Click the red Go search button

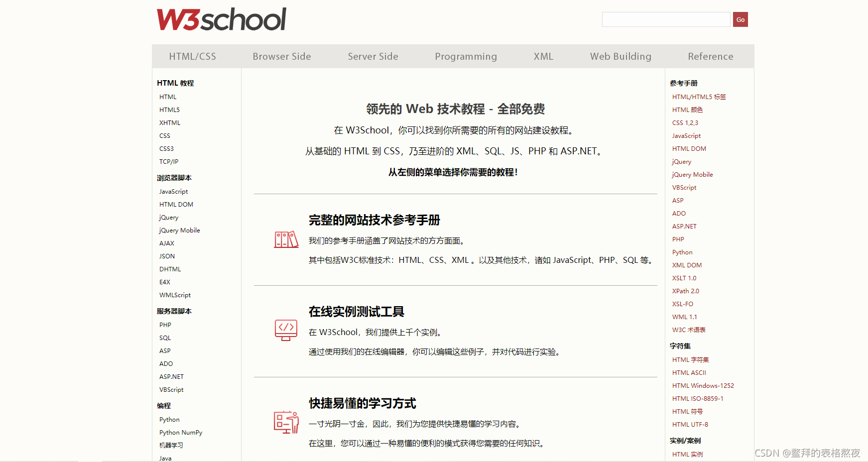[741, 19]
